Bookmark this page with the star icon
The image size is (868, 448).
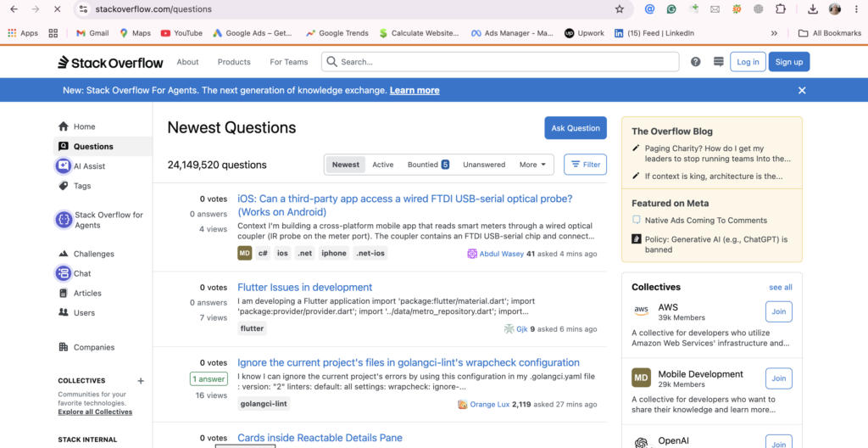click(x=620, y=9)
